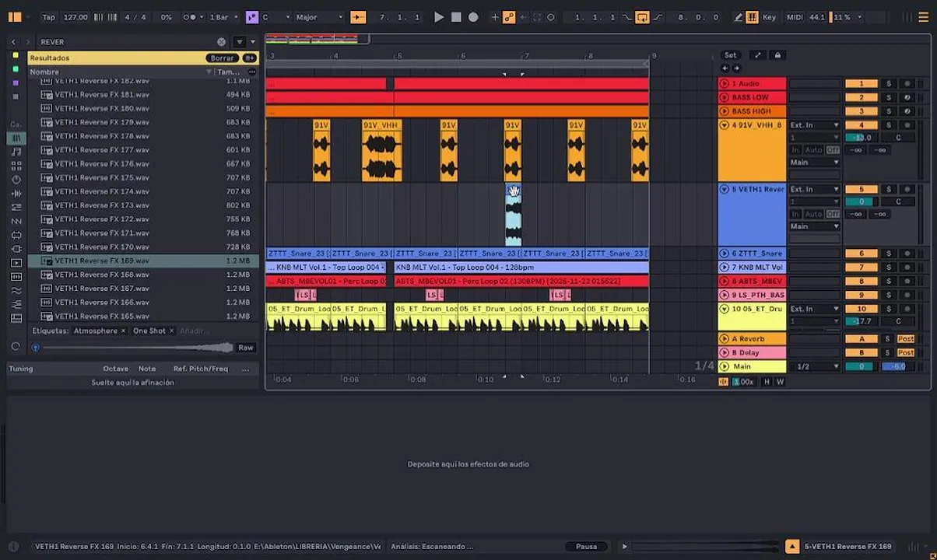Unfold the 6 ZTTT_Snare track
This screenshot has width=937, height=560.
point(725,254)
